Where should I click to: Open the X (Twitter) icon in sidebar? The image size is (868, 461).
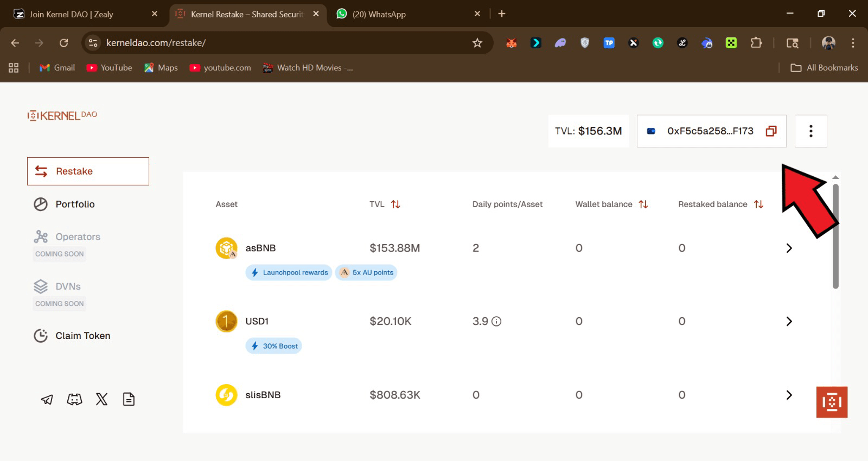click(x=101, y=400)
